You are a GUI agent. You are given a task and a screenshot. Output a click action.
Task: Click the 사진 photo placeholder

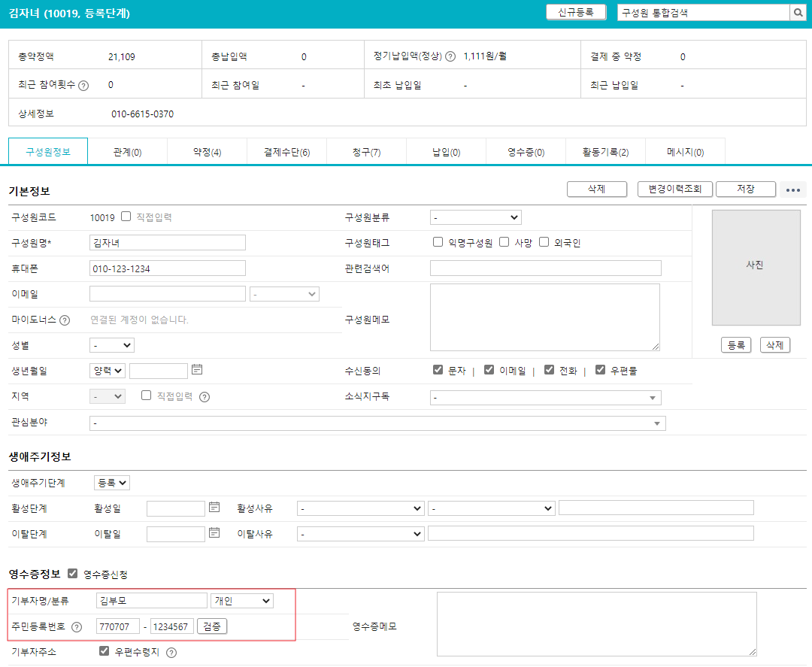pos(756,268)
